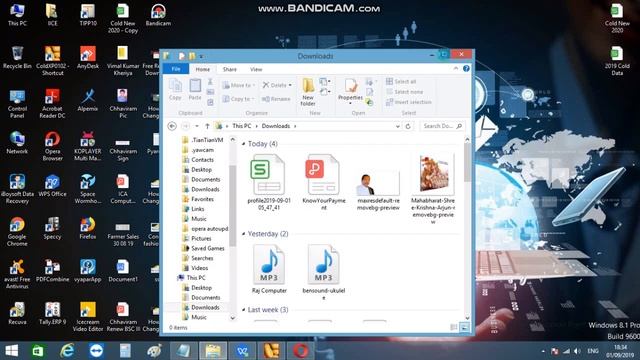Image resolution: width=640 pixels, height=360 pixels.
Task: Click the volume icon in system tray
Action: (577, 351)
